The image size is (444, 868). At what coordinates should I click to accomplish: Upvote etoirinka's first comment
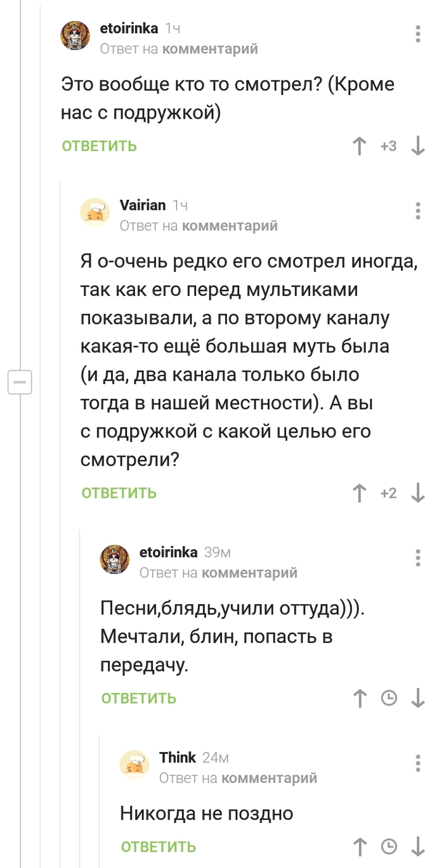[360, 146]
